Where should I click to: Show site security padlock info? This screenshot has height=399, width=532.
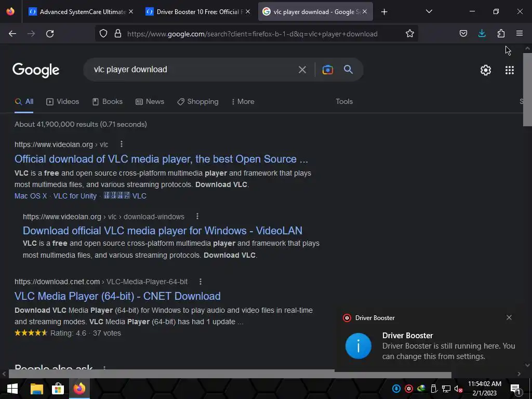[118, 34]
